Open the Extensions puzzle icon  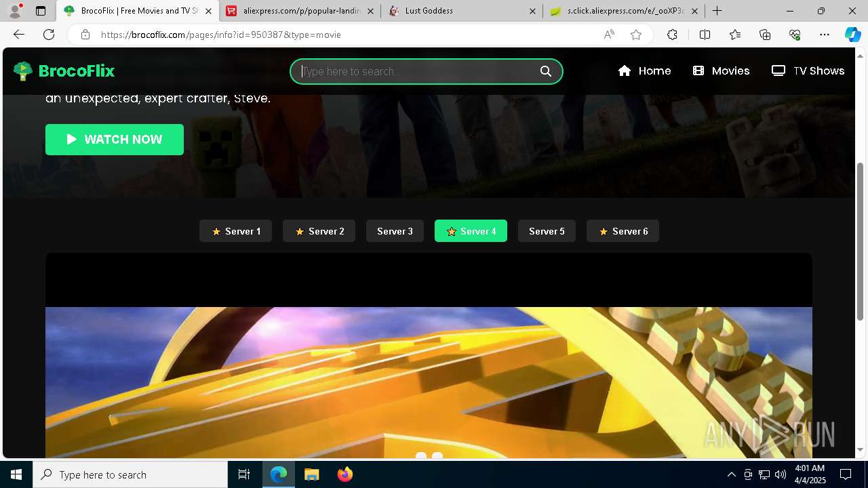pyautogui.click(x=672, y=35)
